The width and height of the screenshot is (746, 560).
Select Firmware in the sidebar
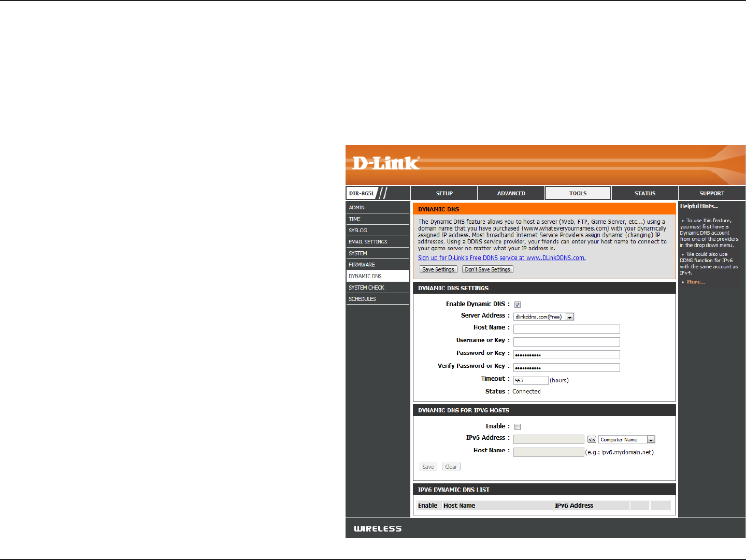coord(378,264)
